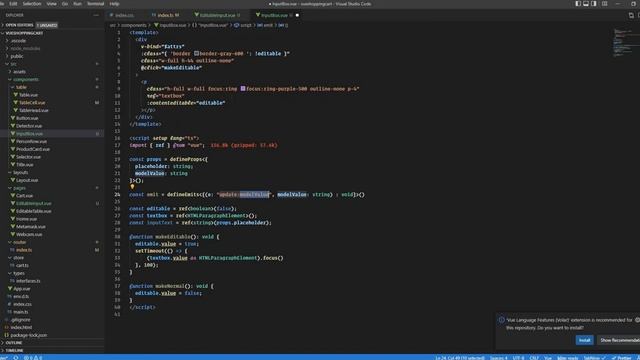Open Button.vue in the explorer

(x=27, y=118)
